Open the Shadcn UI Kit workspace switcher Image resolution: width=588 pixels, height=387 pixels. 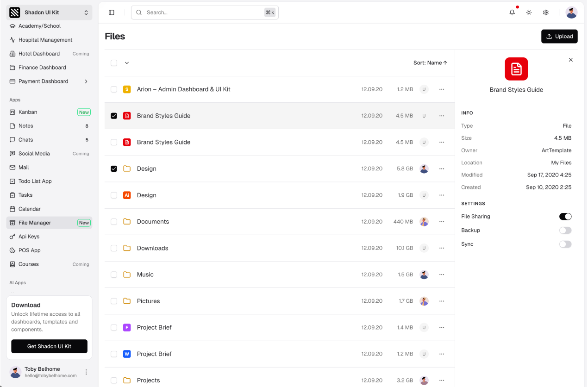click(x=49, y=12)
